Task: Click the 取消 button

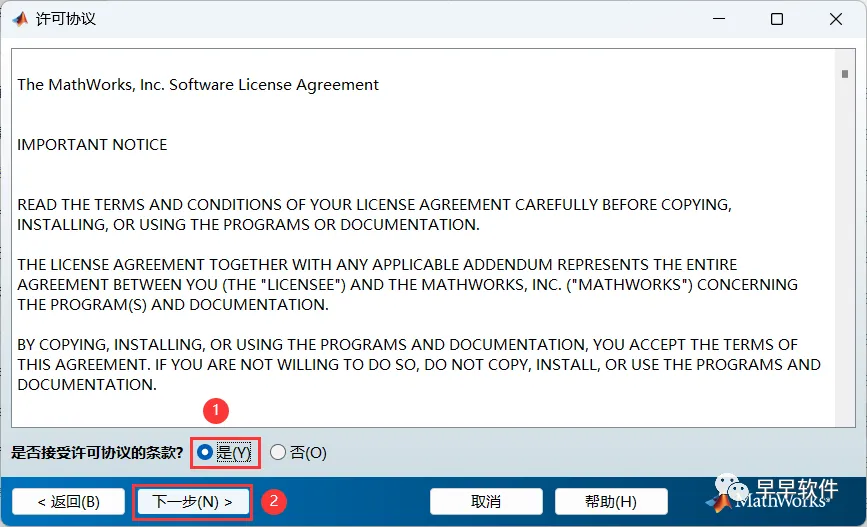Action: 486,502
